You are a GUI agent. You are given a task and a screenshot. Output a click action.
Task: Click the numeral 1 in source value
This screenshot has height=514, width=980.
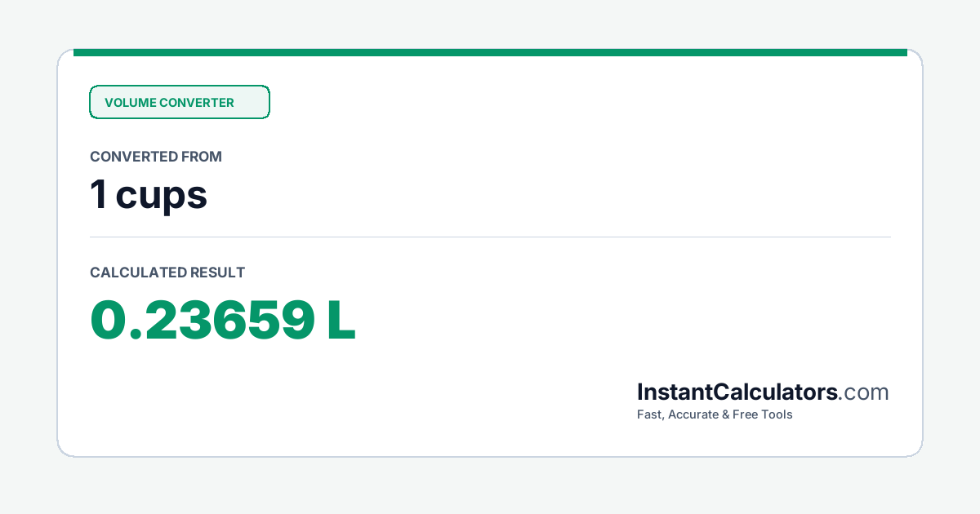point(98,194)
